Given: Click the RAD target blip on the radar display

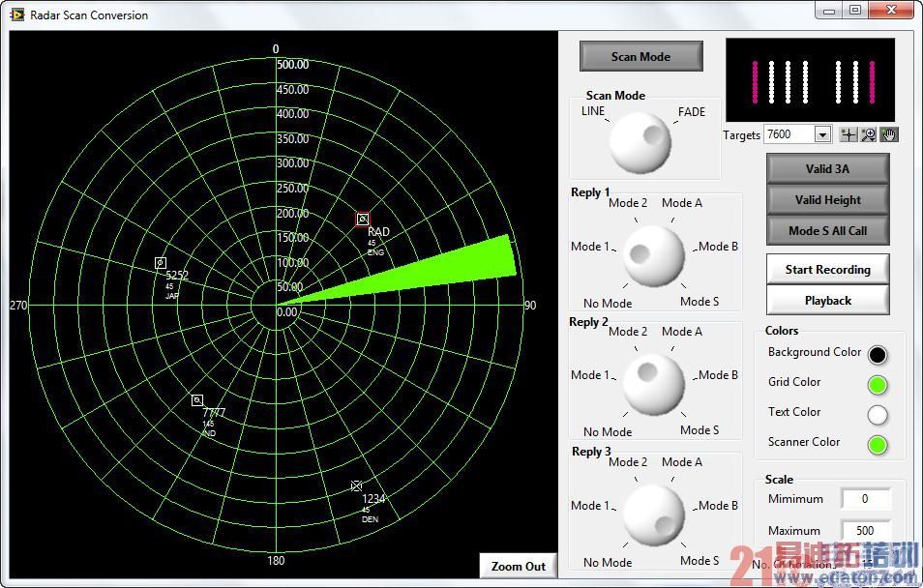Looking at the screenshot, I should (363, 219).
